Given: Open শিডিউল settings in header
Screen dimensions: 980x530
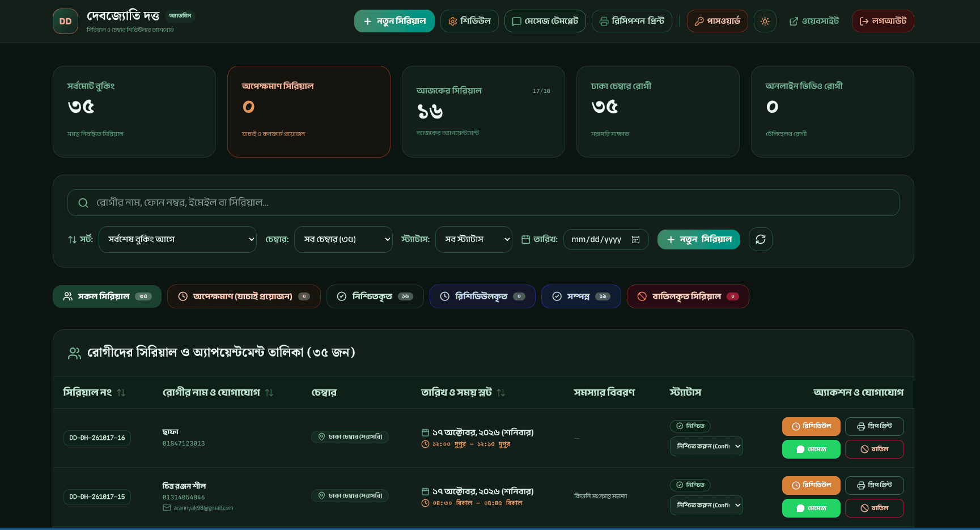Looking at the screenshot, I should [x=469, y=21].
